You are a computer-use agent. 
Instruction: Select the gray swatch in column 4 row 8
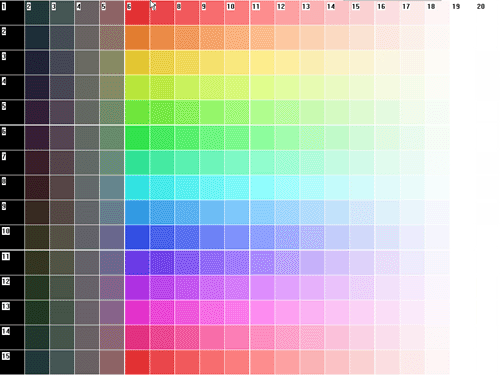tap(87, 188)
